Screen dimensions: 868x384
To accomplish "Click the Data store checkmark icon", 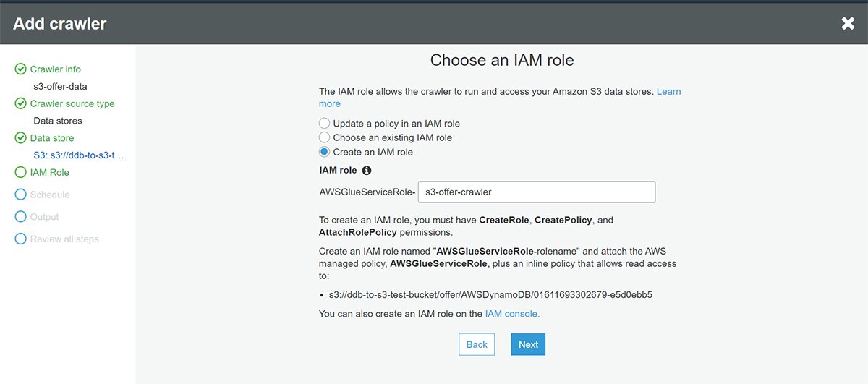I will (x=20, y=138).
